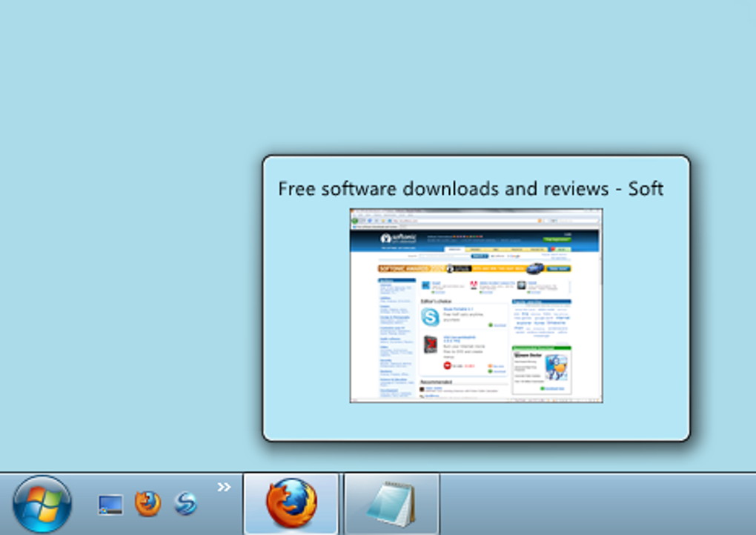
Task: Click the blue car image in the banner
Action: coord(534,268)
